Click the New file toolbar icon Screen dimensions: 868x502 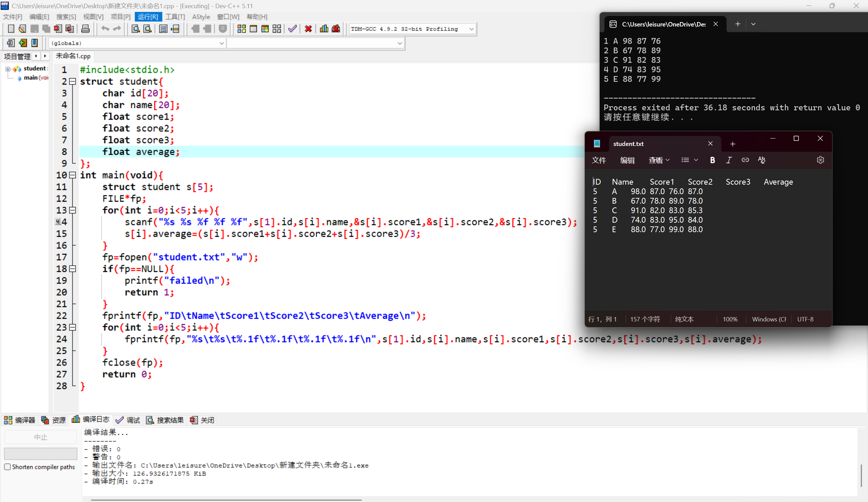[11, 29]
